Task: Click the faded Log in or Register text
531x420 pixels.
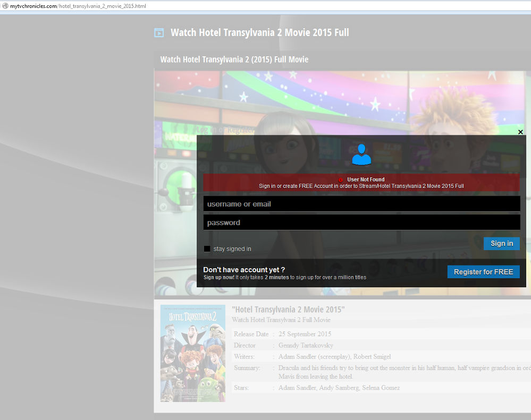Action: [x=224, y=130]
